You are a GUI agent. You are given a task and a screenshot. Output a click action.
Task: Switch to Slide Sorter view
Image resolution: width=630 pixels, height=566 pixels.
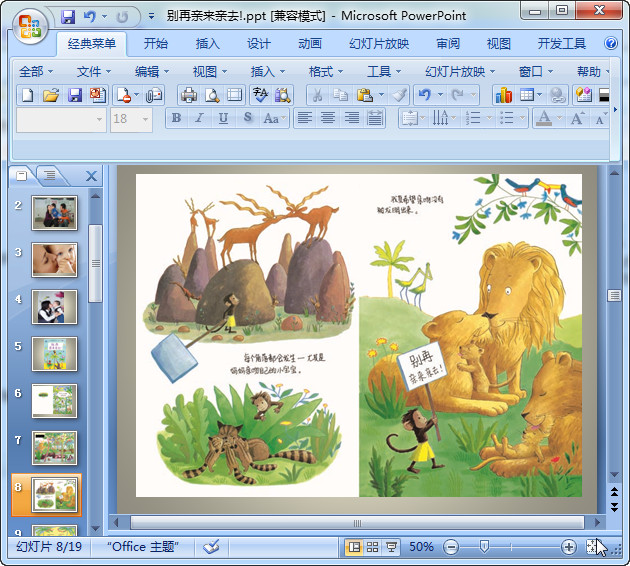pos(372,547)
